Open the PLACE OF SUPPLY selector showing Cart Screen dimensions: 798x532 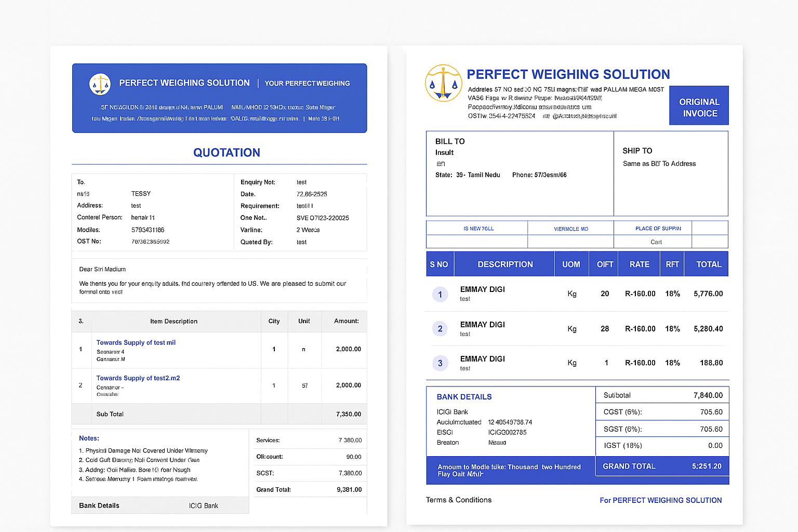click(656, 242)
